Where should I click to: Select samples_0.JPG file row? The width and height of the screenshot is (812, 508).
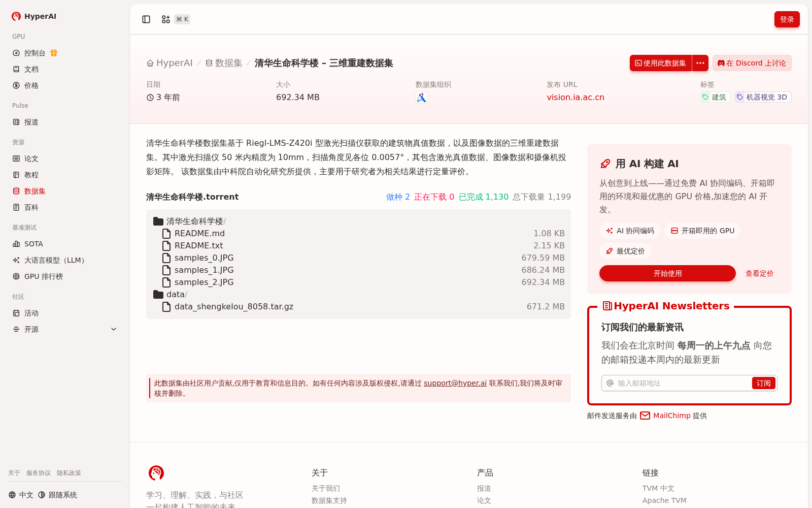click(x=358, y=258)
